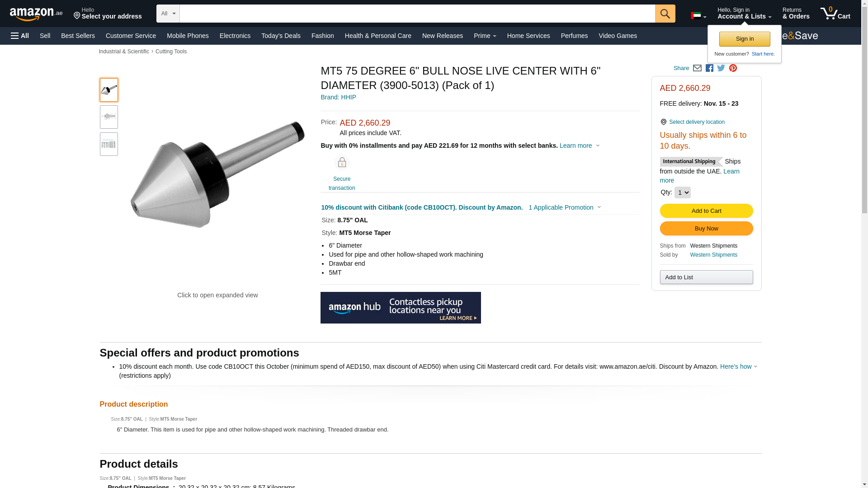Viewport: 868px width, 488px height.
Task: Open Today's Deals in navigation bar
Action: [x=281, y=36]
